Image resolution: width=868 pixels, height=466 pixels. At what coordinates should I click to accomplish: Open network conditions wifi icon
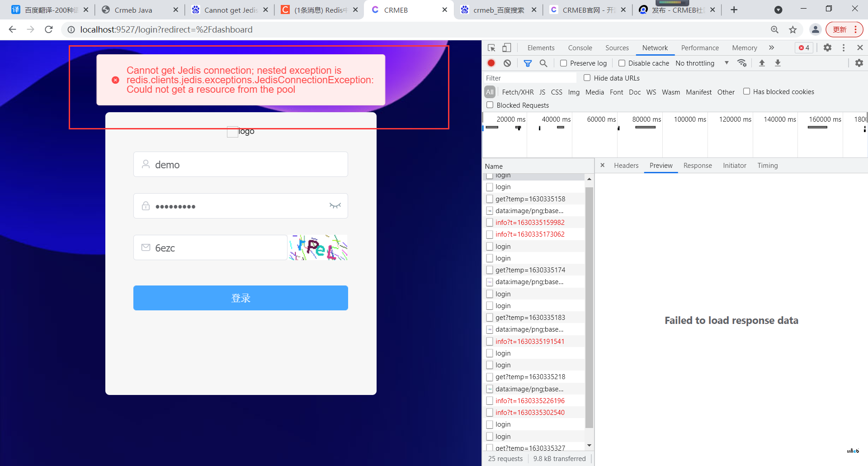click(742, 63)
